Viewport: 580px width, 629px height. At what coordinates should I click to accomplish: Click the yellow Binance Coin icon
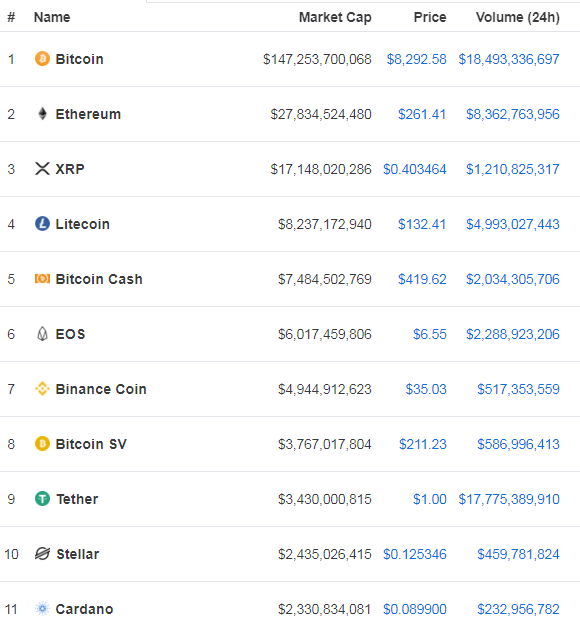42,389
